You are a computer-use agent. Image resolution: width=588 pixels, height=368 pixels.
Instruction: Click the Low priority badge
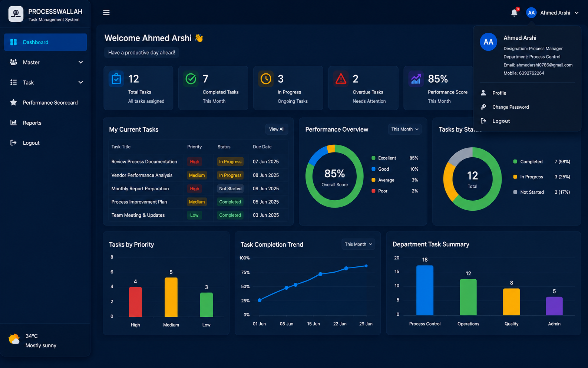(x=194, y=215)
